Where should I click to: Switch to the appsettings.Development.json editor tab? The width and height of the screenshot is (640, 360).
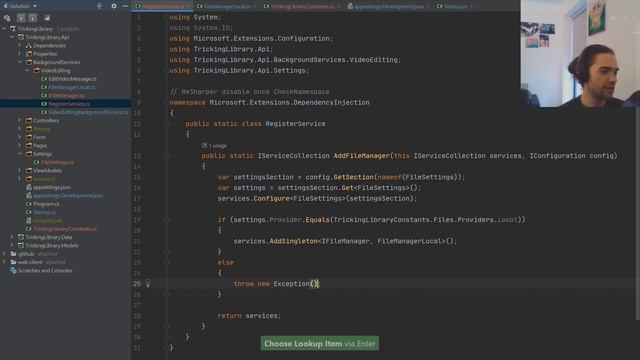[x=389, y=6]
